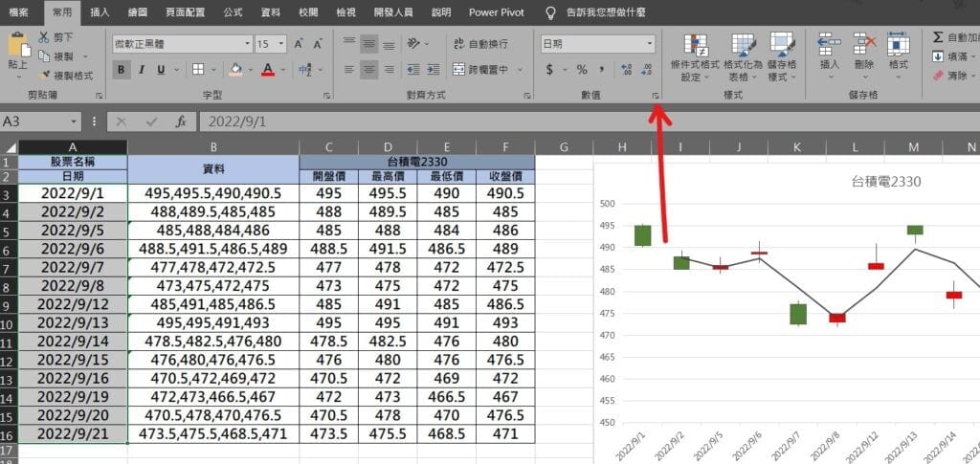Viewport: 980px width, 464px height.
Task: Apply red font color A icon
Action: pyautogui.click(x=268, y=69)
